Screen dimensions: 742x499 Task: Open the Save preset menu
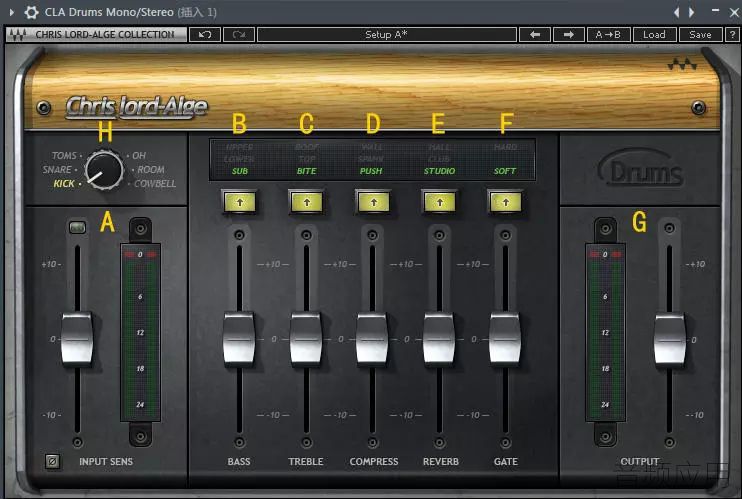pyautogui.click(x=700, y=35)
